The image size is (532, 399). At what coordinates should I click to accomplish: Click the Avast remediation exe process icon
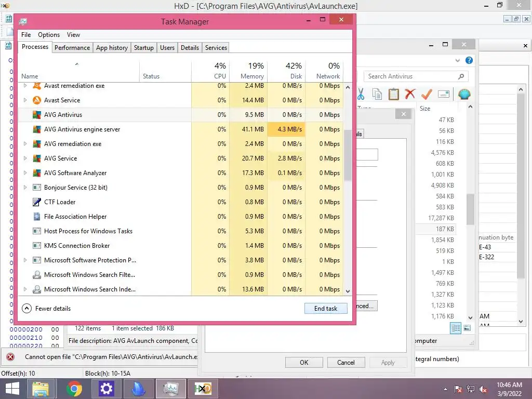(37, 86)
